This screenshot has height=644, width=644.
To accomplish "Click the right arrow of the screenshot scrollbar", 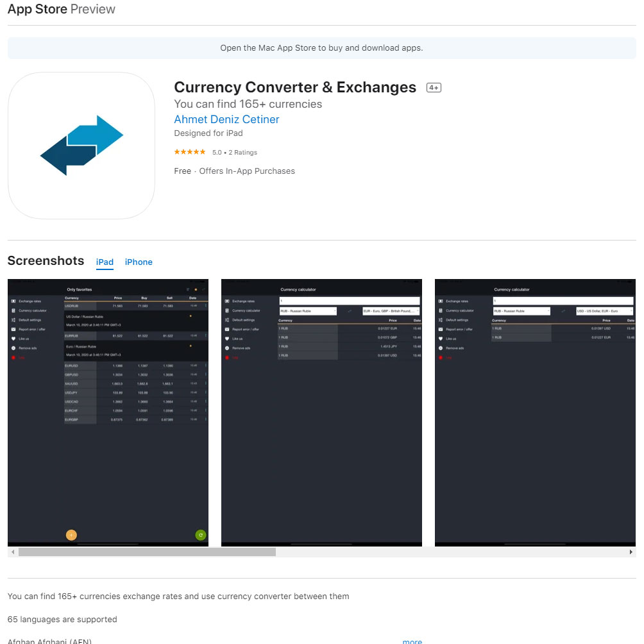I will (x=631, y=552).
